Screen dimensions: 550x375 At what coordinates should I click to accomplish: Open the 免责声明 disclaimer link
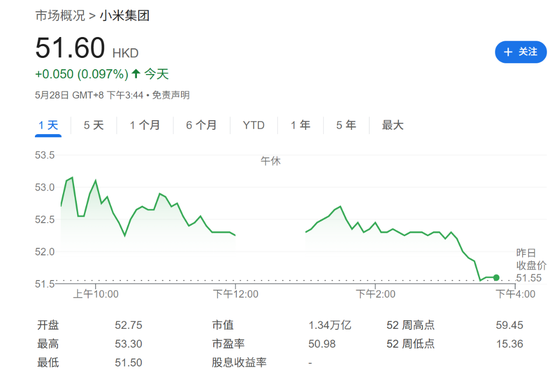coord(171,95)
